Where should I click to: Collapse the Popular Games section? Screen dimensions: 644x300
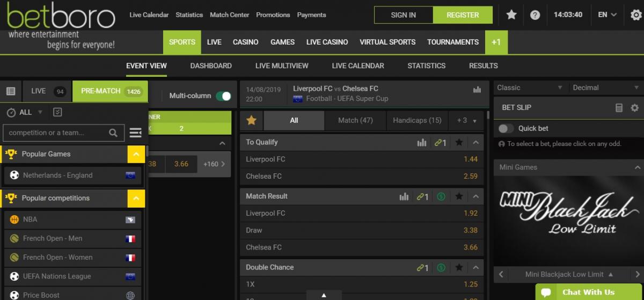(x=136, y=154)
